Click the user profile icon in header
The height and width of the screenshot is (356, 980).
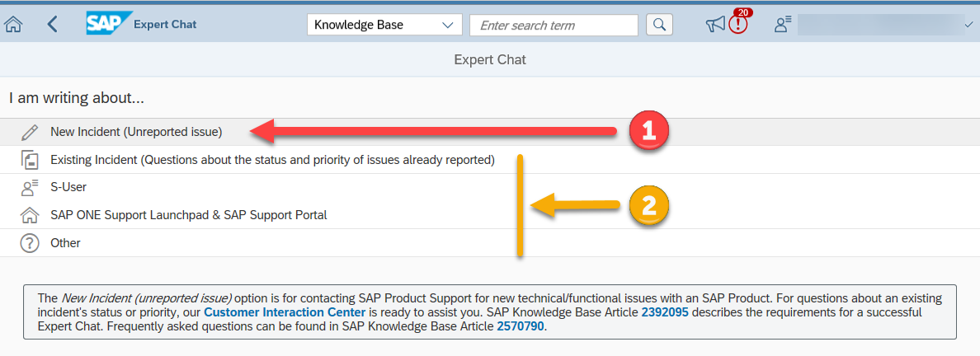coord(782,26)
